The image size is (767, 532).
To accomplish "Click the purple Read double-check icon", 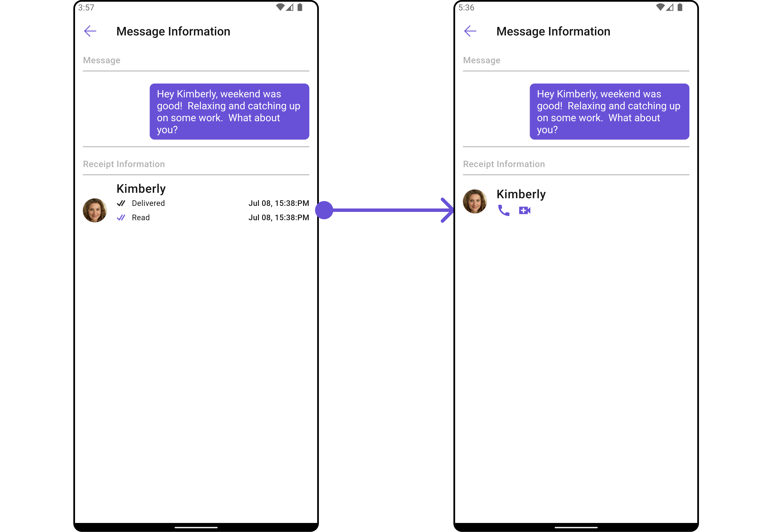I will coord(121,218).
